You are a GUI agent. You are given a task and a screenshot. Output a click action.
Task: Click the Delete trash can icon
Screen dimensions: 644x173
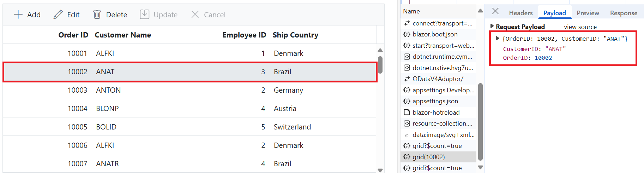tap(97, 15)
